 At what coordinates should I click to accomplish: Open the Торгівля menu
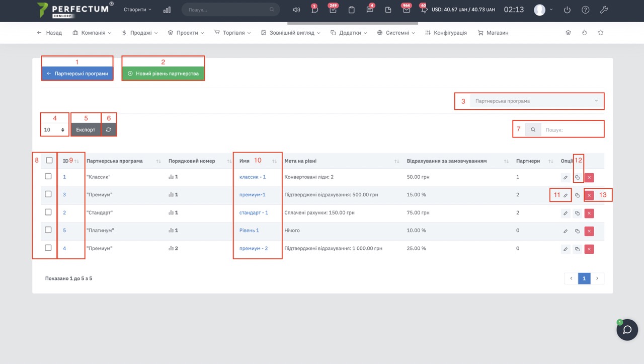(x=233, y=33)
